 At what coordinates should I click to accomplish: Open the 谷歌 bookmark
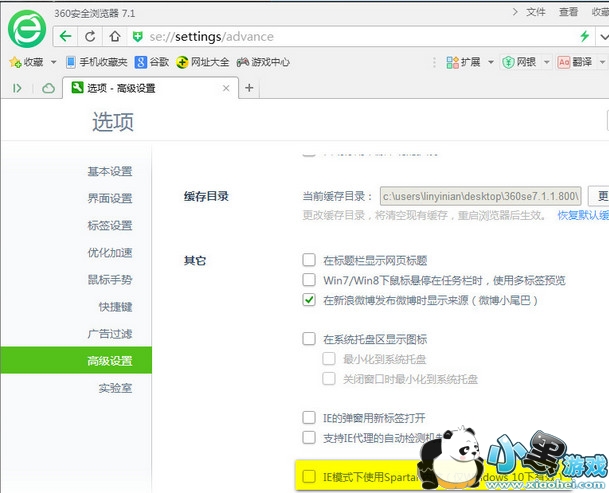coord(152,62)
